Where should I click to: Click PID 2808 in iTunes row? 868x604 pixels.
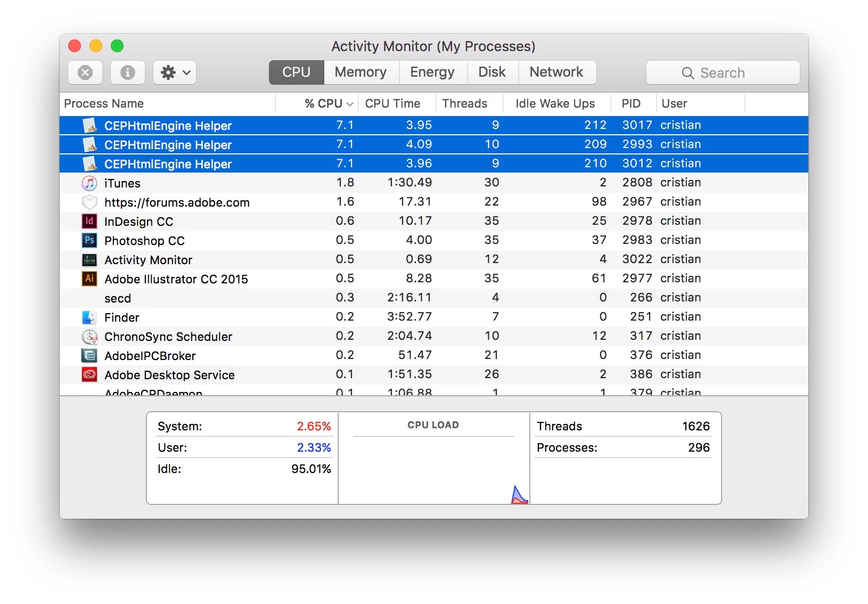[637, 183]
